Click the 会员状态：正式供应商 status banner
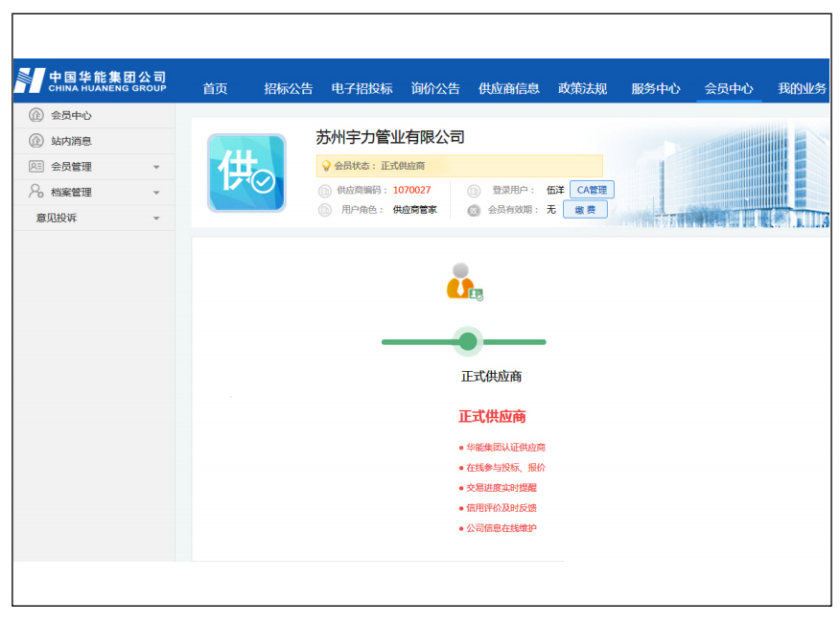The width and height of the screenshot is (840, 625). pyautogui.click(x=459, y=166)
